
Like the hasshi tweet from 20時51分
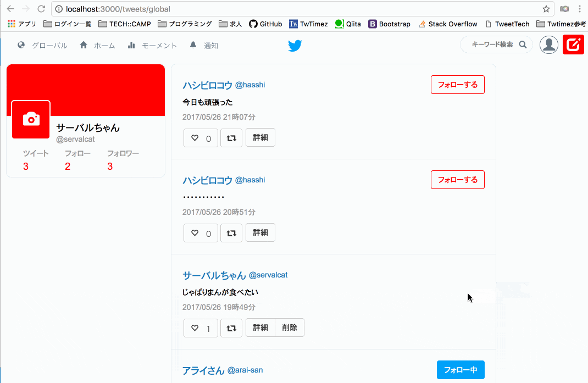click(201, 233)
